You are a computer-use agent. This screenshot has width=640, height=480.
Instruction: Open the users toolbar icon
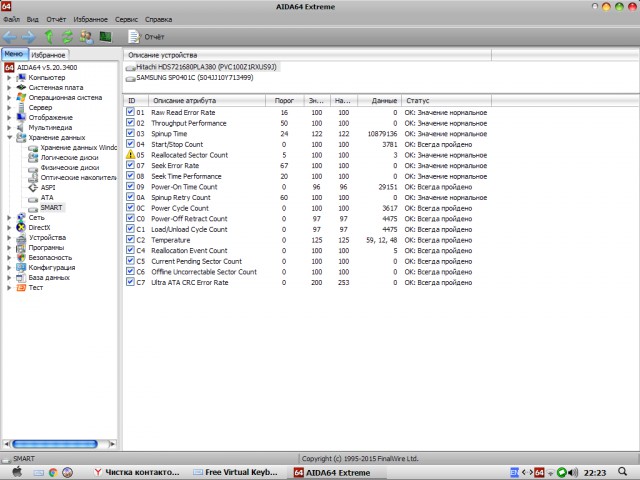pos(87,37)
